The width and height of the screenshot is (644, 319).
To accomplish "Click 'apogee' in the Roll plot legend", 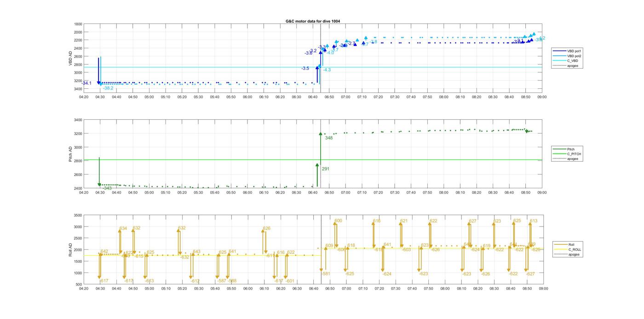I will (573, 255).
